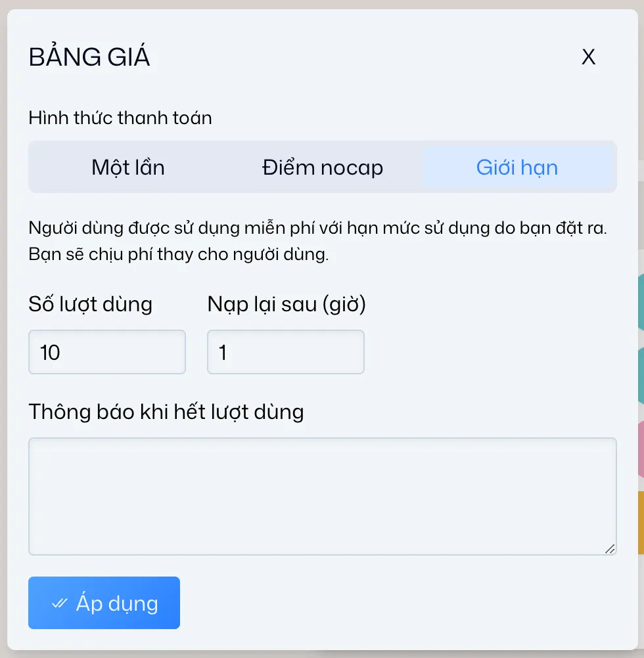Click the Số lượt dùng label
Screen dimensions: 644x658
(90, 303)
